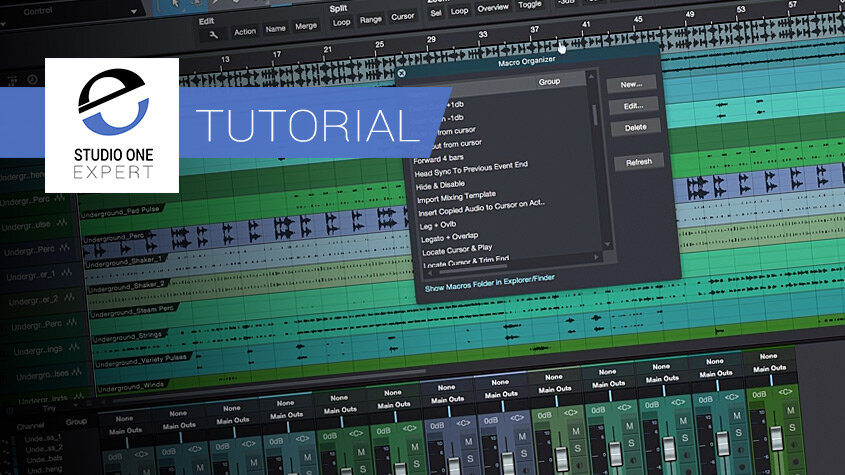
Task: Click Group column header in Macro Organizer
Action: (549, 81)
